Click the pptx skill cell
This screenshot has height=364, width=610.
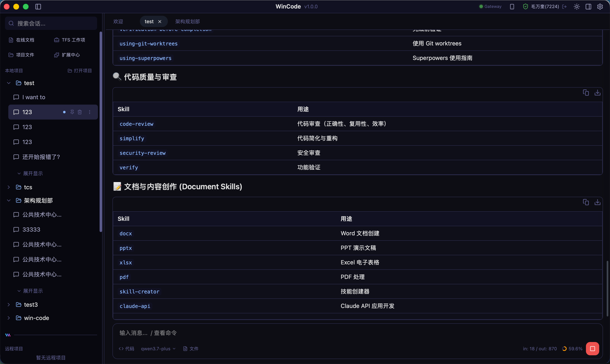click(x=126, y=248)
